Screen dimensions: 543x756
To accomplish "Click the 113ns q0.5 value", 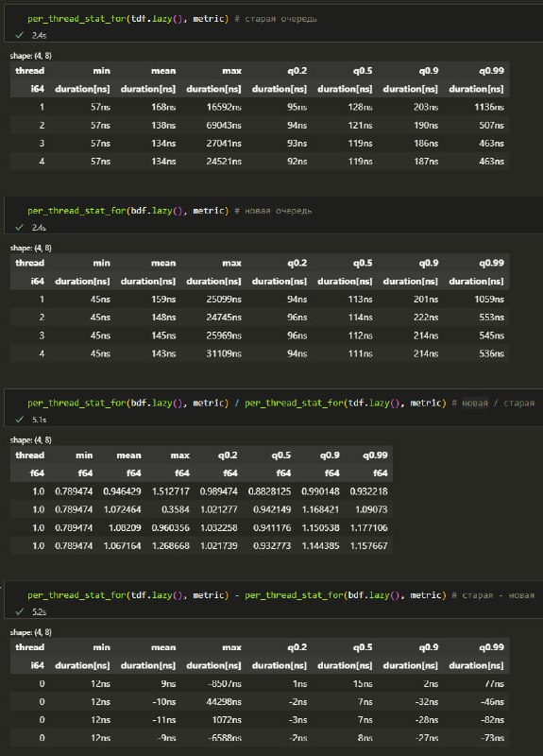I will coord(361,300).
